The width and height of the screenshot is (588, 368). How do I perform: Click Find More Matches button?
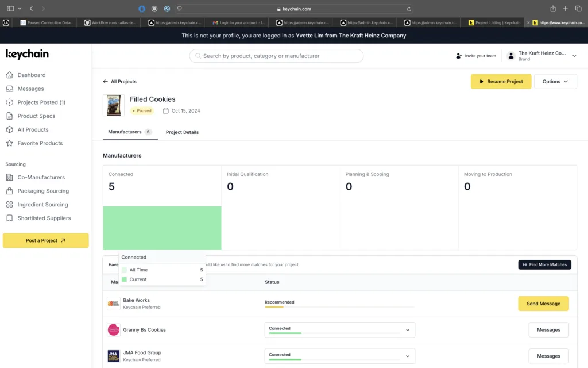coord(544,264)
